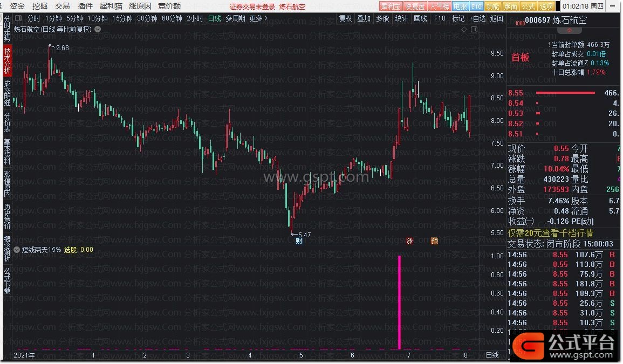623x364 pixels.
Task: Click F10 in the chart toolbar
Action: click(440, 18)
